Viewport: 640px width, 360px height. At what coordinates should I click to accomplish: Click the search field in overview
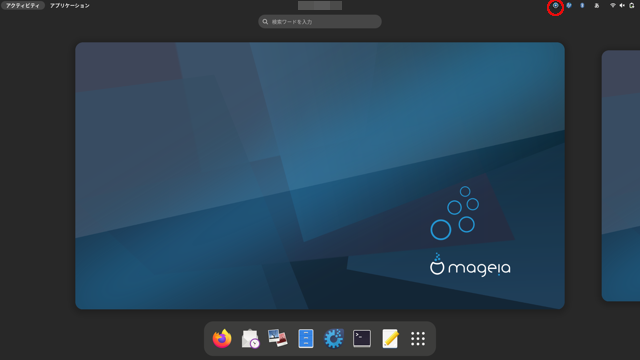(x=320, y=22)
